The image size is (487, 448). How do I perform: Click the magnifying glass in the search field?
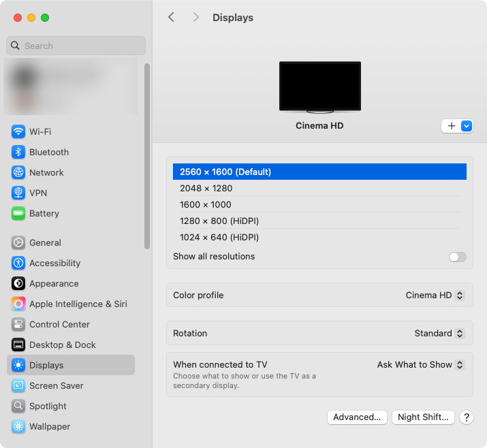(x=15, y=46)
